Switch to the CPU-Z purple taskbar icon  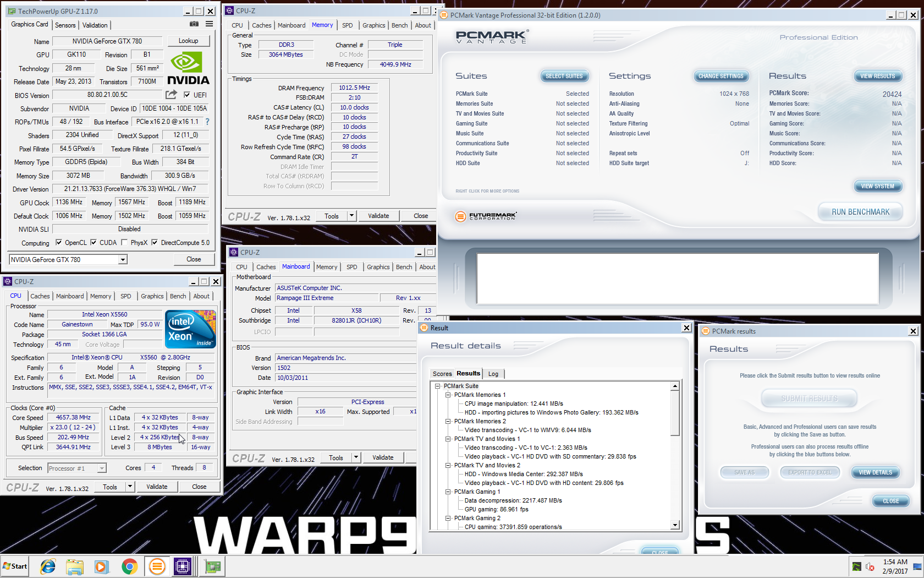(x=182, y=566)
